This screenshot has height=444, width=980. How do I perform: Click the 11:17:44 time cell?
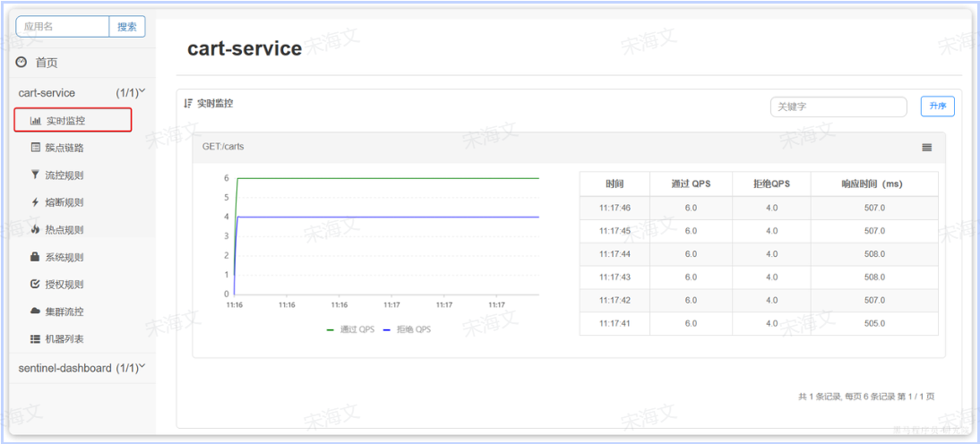tap(615, 254)
